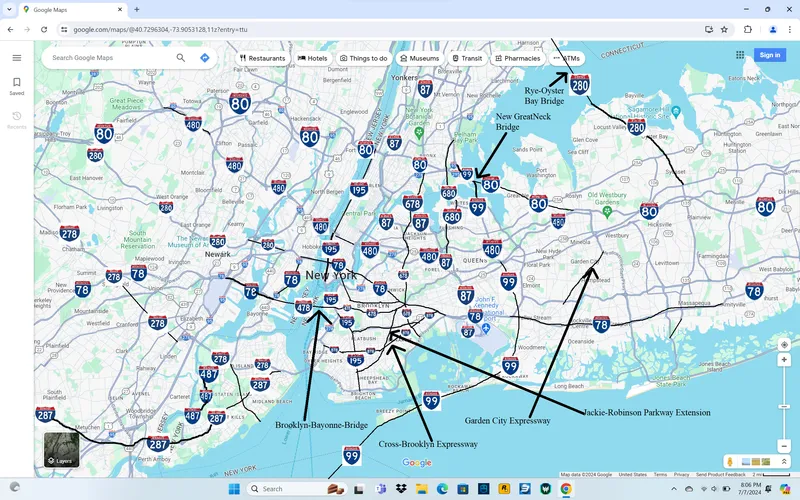Open Task View on the taskbar
This screenshot has height=500, width=800.
tap(359, 489)
